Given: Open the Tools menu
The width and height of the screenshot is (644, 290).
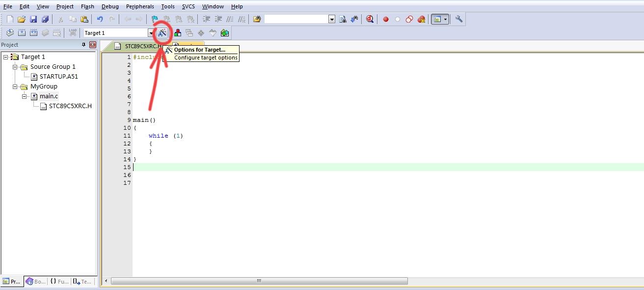Looking at the screenshot, I should point(168,6).
